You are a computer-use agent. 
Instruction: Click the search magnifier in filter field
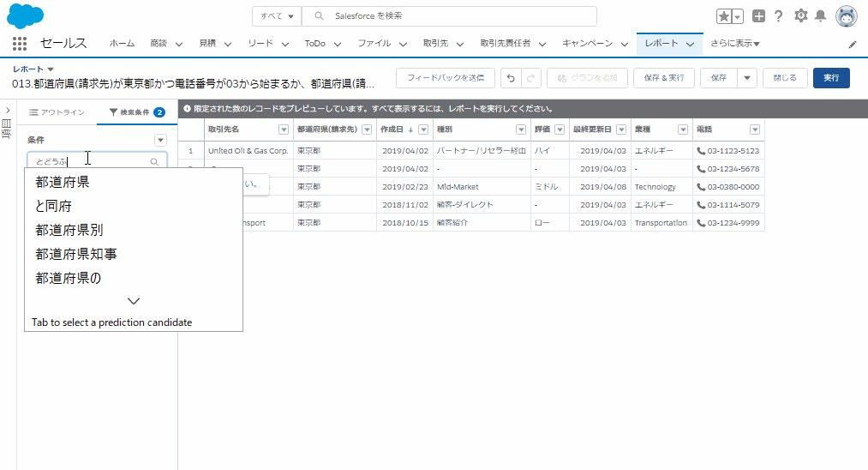coord(154,162)
